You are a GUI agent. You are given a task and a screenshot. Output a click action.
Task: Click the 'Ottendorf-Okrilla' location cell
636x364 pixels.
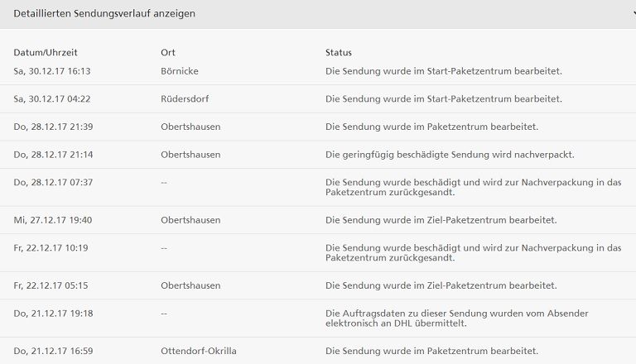click(199, 351)
